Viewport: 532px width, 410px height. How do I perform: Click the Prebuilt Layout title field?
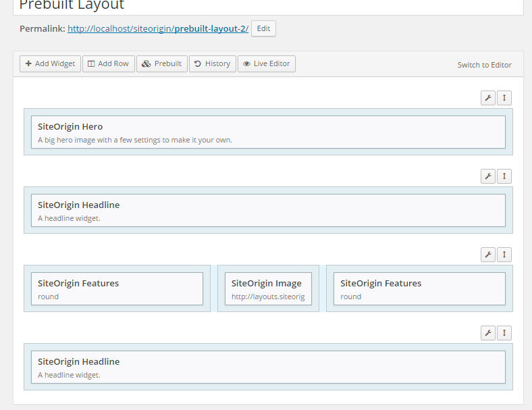pyautogui.click(x=268, y=6)
